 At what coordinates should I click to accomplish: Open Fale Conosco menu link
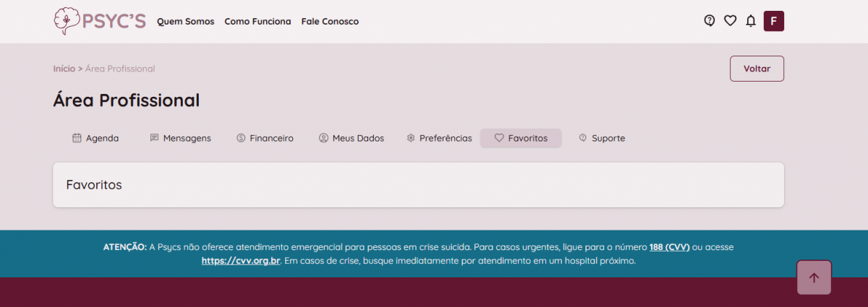click(330, 22)
